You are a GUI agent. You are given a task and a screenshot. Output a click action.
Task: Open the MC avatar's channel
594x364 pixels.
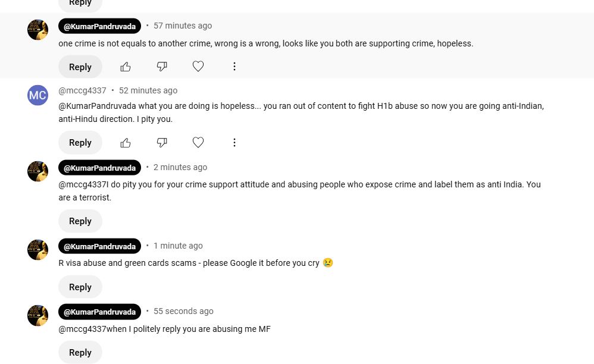38,95
